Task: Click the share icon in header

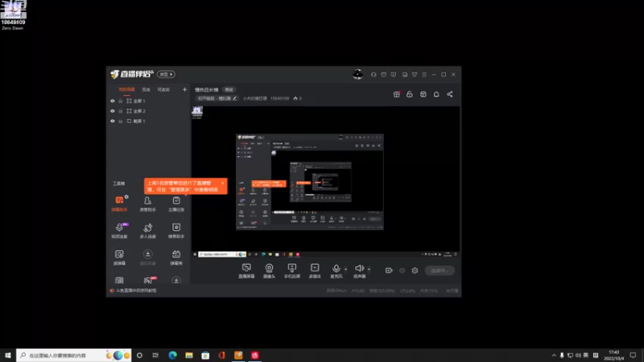Action: tap(450, 94)
